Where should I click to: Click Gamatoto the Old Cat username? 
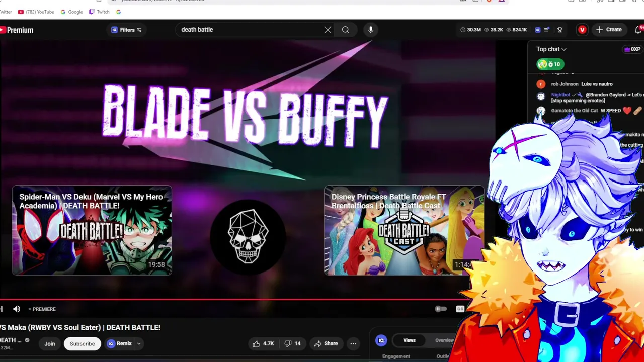tap(575, 111)
